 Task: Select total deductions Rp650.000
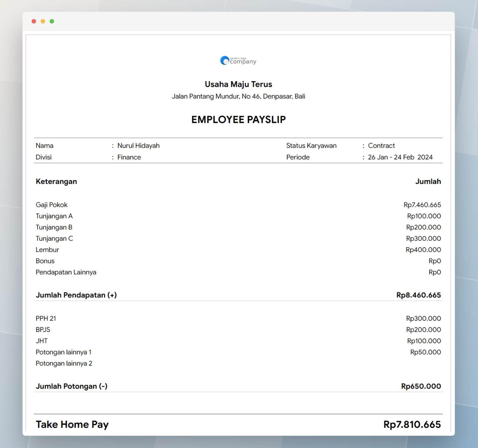click(421, 386)
